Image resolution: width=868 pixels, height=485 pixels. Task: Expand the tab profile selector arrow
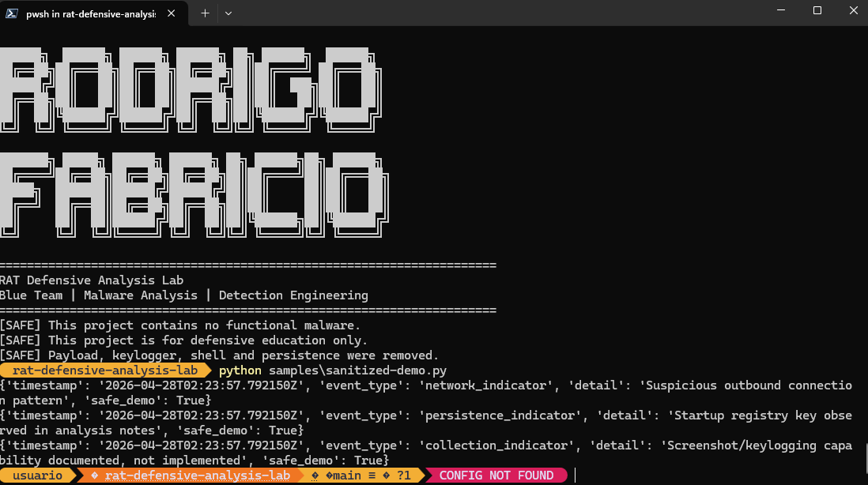228,13
